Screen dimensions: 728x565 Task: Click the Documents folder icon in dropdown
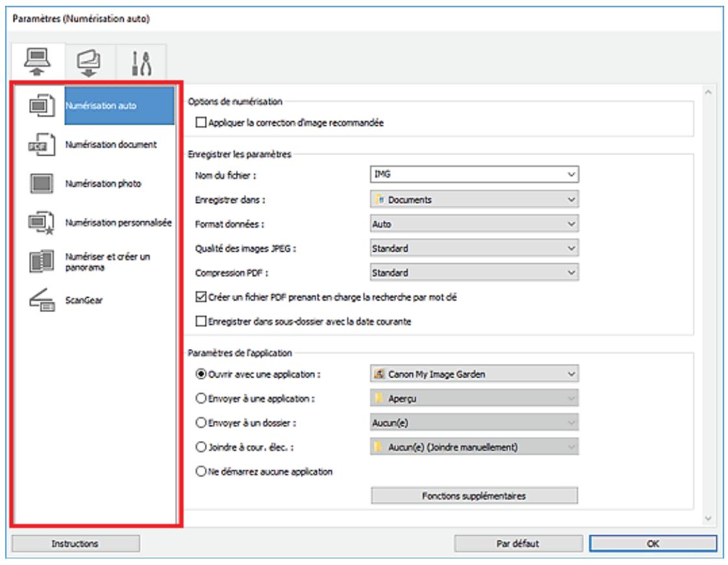coord(380,199)
